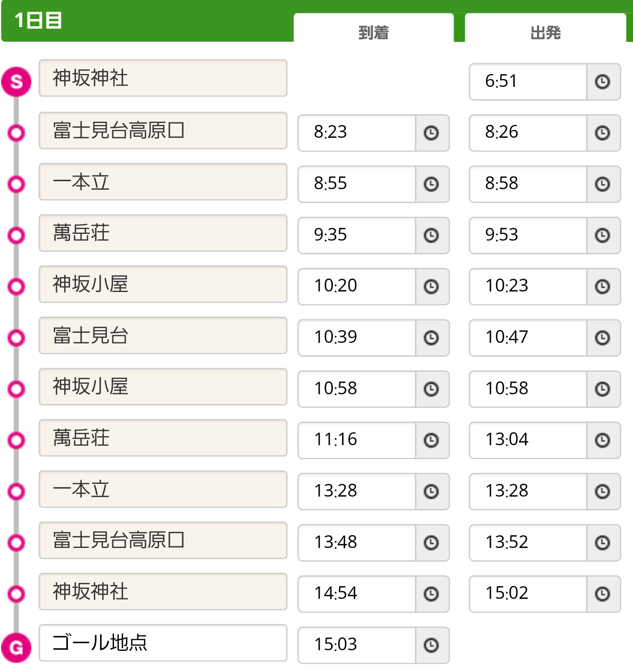Edit the 8:26 departure time field
Screen dimensions: 633x672
[528, 133]
